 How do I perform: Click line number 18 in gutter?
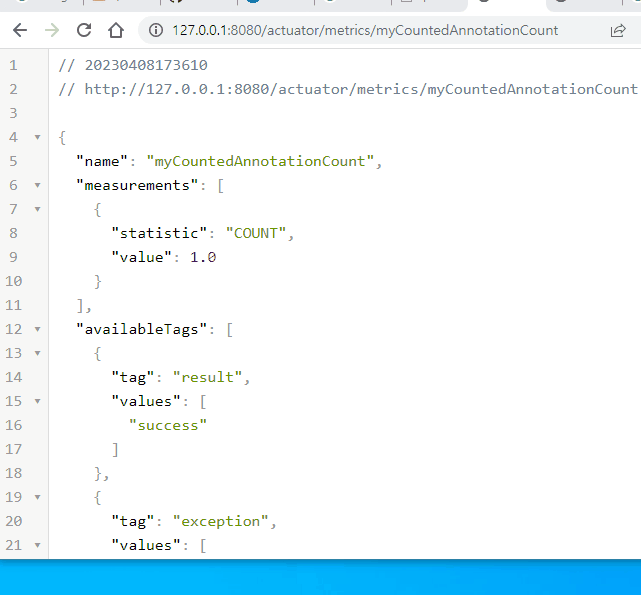pos(13,473)
